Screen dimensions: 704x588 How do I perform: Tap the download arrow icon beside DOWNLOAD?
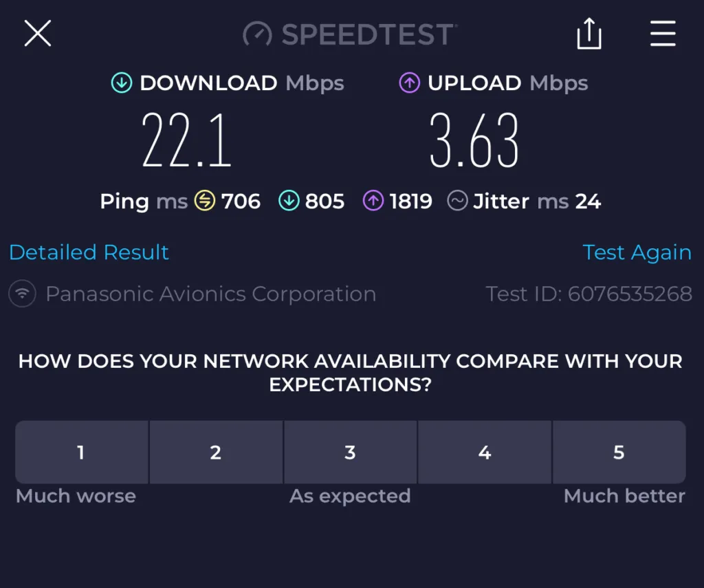point(122,83)
